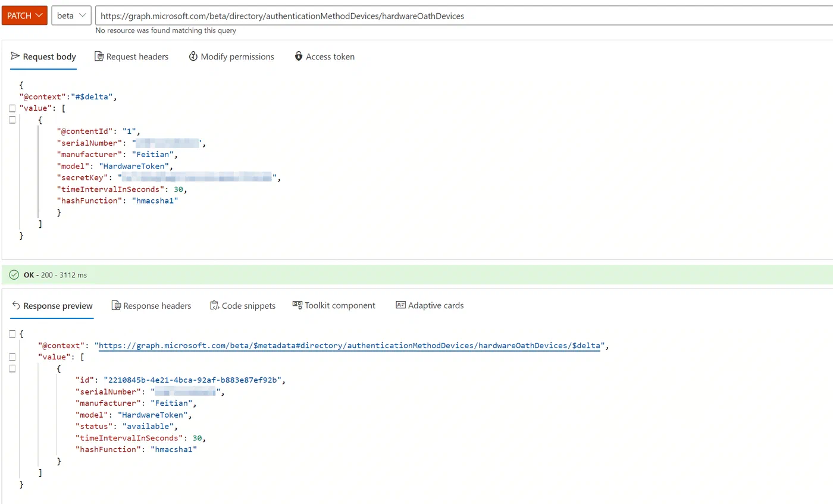
Task: Collapse the response root JSON object
Action: coord(12,334)
